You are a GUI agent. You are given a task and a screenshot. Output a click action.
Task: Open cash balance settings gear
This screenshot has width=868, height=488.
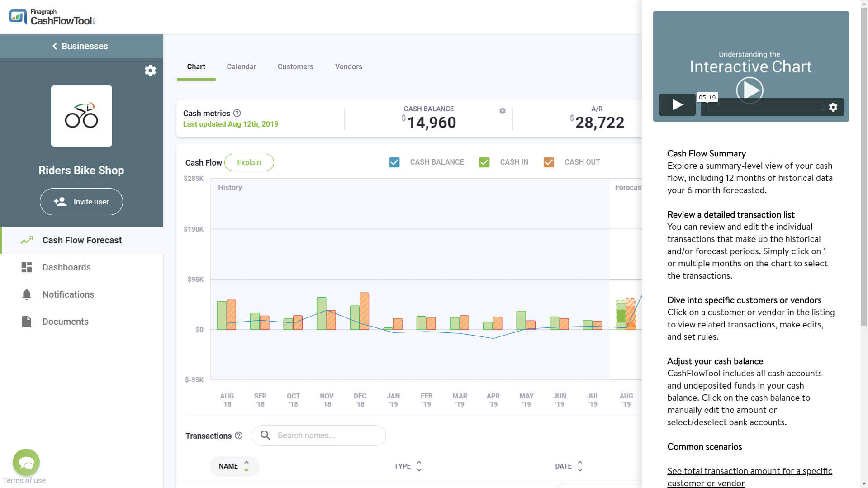(x=503, y=111)
